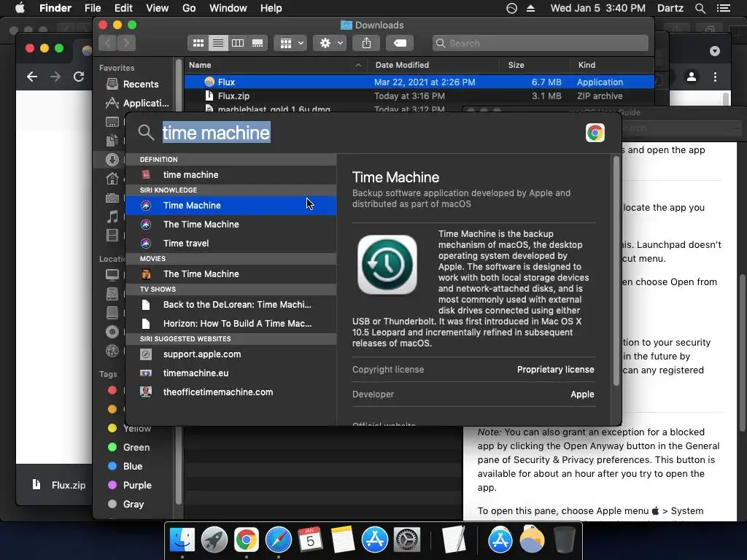Open the Edit menu
This screenshot has width=747, height=560.
[x=123, y=8]
